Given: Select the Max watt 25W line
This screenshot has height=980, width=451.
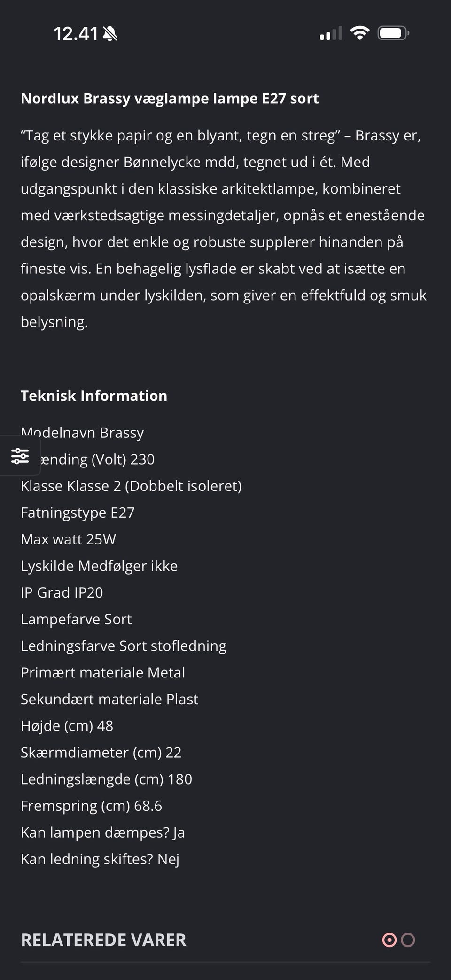Looking at the screenshot, I should [68, 539].
